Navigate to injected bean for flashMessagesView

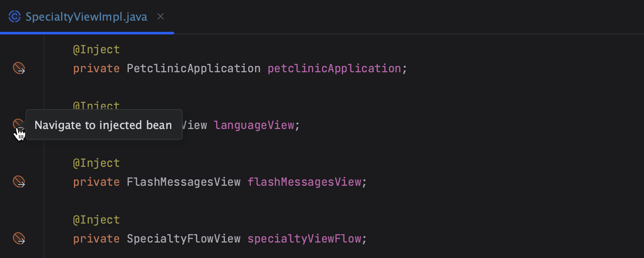(19, 182)
